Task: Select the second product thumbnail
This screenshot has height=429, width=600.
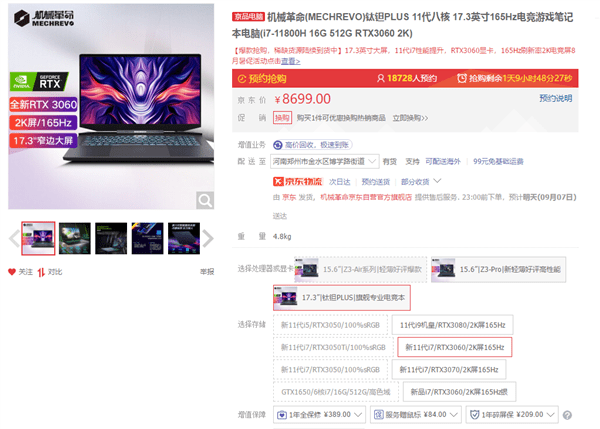Action: coord(75,238)
